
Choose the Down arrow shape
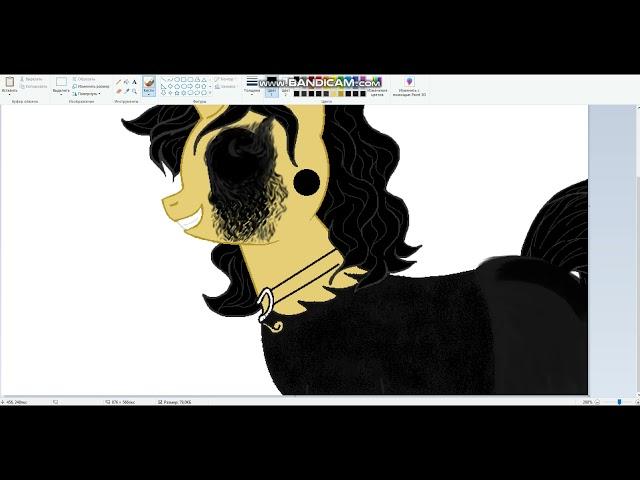[x=164, y=93]
